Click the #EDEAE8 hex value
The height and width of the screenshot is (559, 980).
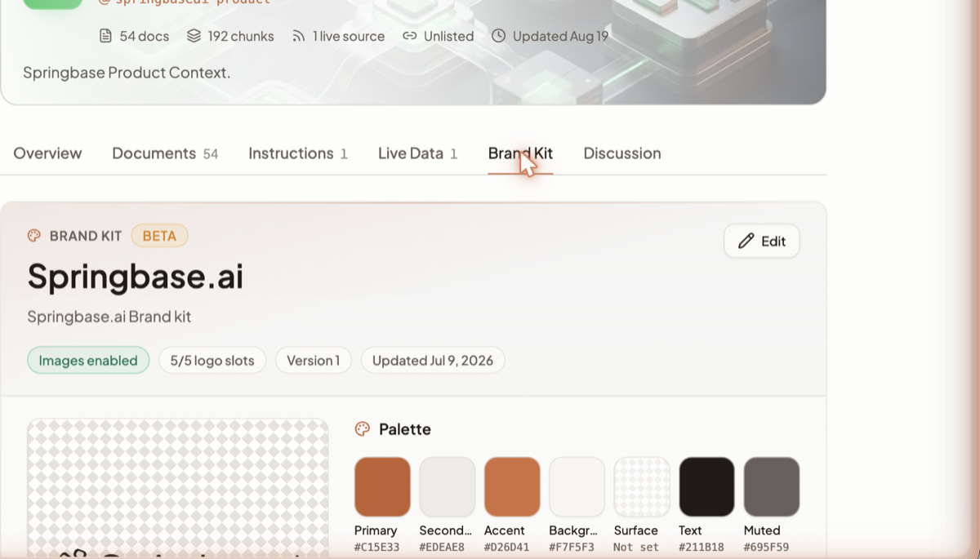coord(442,548)
